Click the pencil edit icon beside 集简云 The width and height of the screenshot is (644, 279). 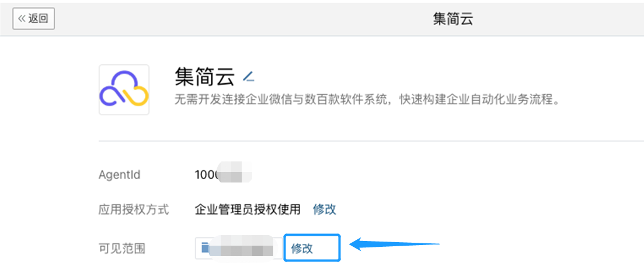(249, 76)
